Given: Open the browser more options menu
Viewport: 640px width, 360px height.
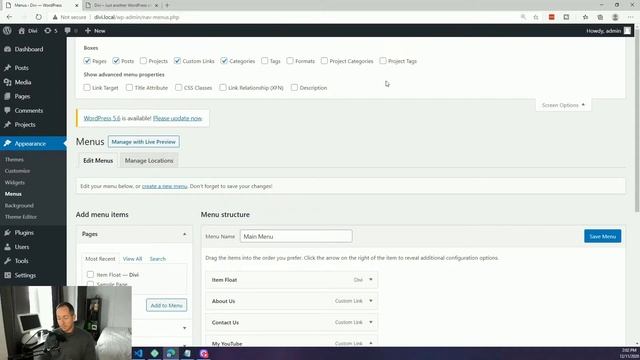Looking at the screenshot, I should click(x=631, y=17).
